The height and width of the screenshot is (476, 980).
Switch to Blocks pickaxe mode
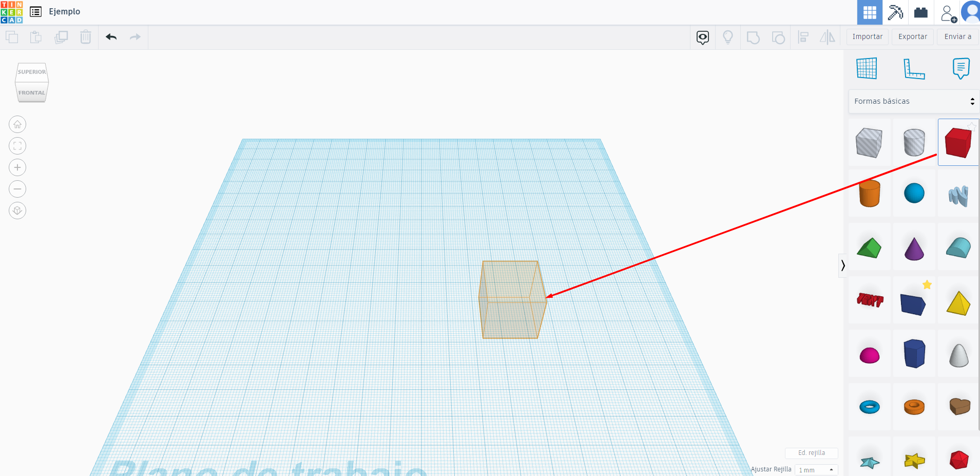coord(895,12)
